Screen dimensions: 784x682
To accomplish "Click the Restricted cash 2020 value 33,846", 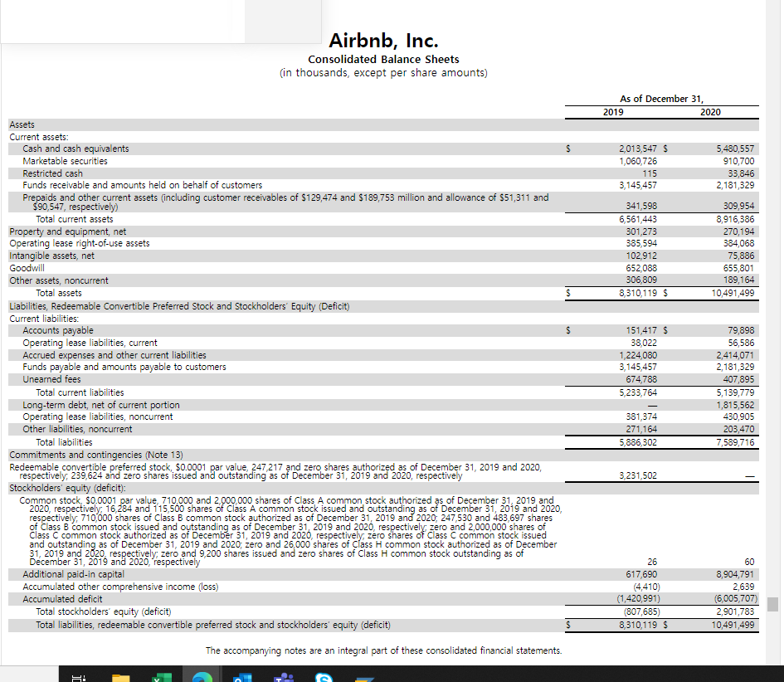I will (741, 173).
